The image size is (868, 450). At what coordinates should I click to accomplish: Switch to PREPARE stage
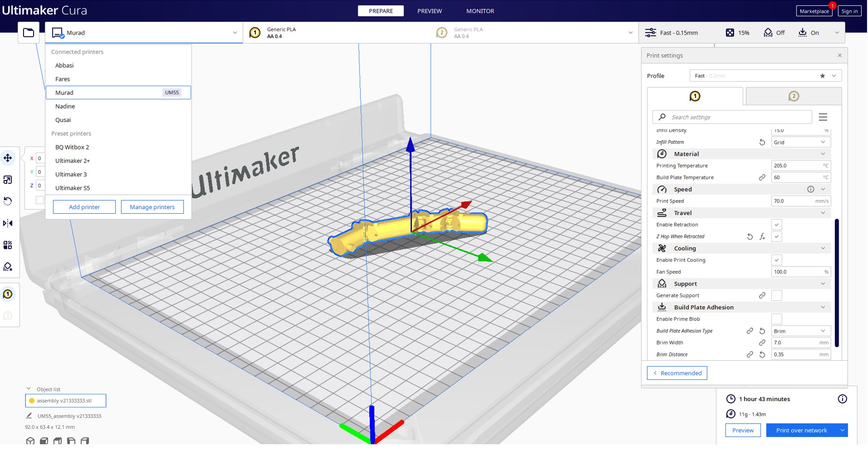point(381,11)
